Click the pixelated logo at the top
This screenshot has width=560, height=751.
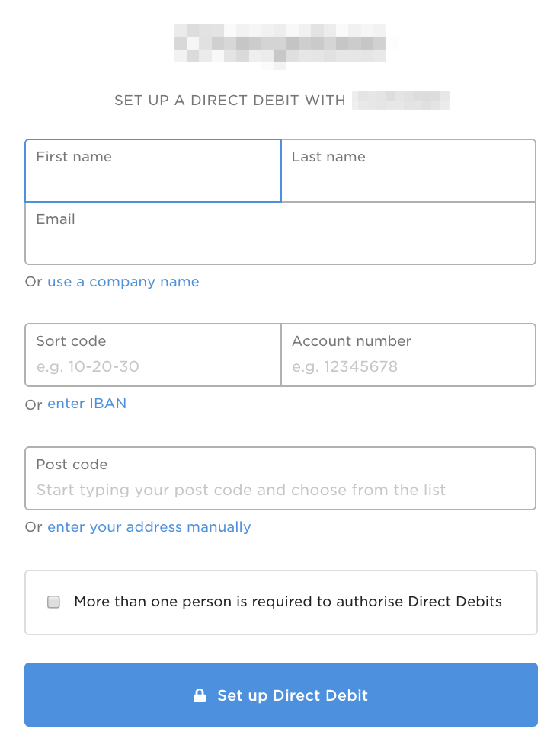pos(280,44)
